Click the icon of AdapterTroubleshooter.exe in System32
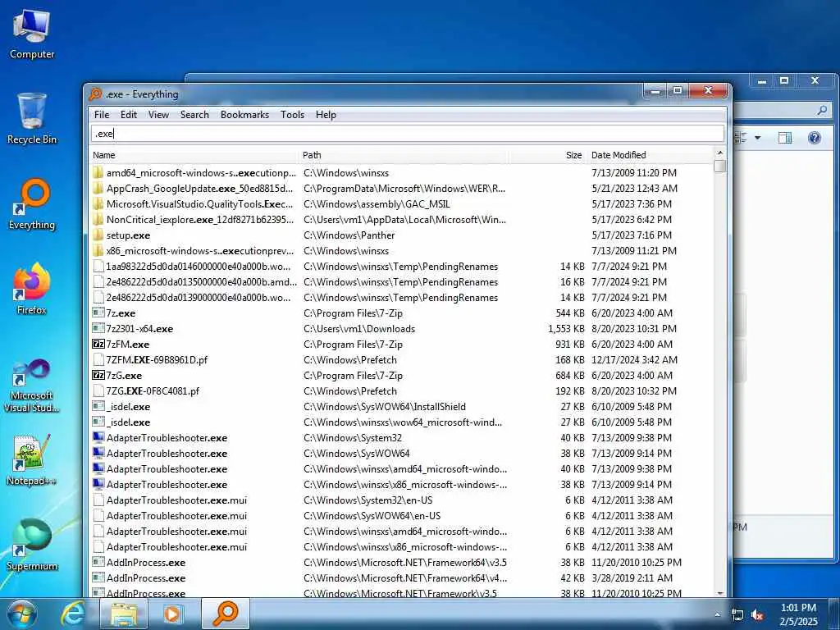The height and width of the screenshot is (630, 840). coord(98,437)
